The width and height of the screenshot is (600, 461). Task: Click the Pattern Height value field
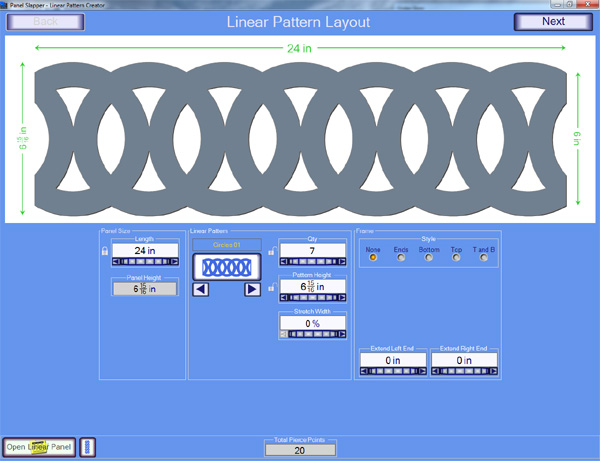[312, 286]
